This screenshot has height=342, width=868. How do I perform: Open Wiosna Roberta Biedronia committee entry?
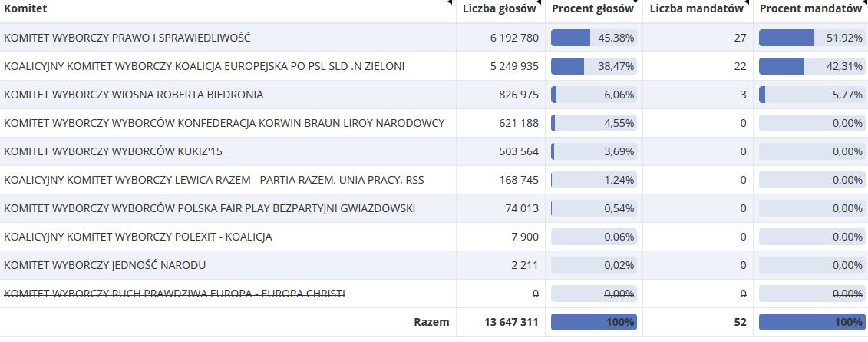134,95
